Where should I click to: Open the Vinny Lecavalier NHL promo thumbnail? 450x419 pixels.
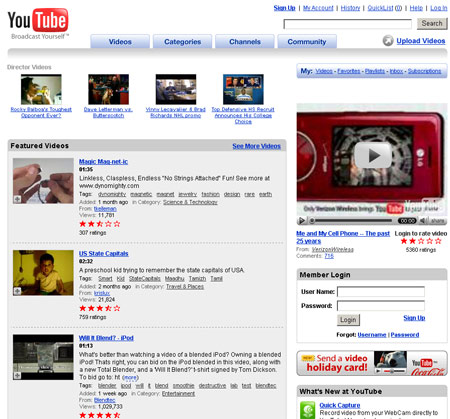176,89
